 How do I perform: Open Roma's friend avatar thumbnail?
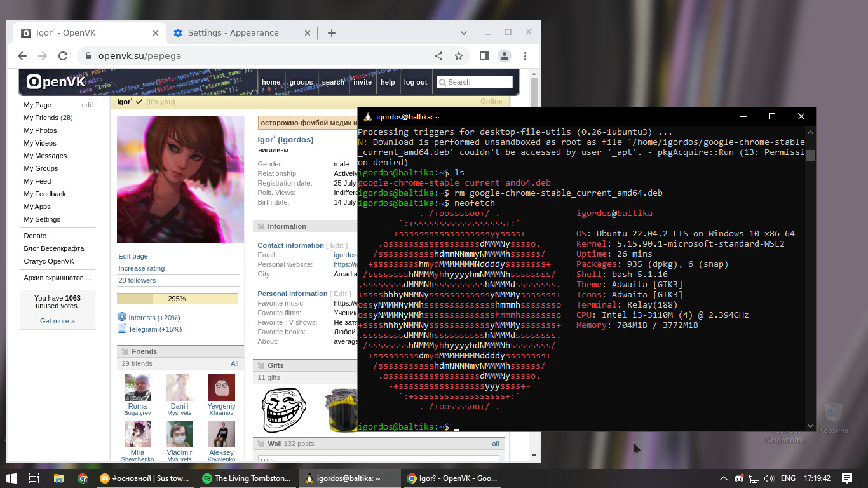point(137,388)
